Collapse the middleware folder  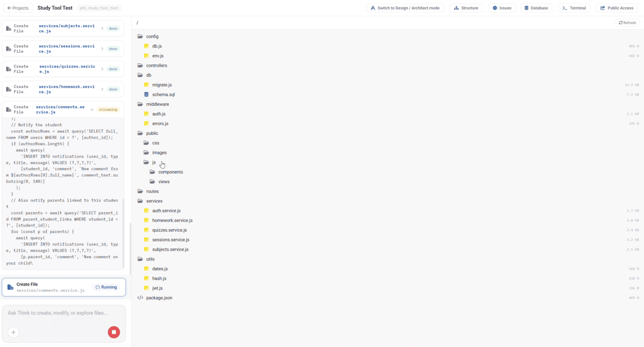pyautogui.click(x=158, y=104)
